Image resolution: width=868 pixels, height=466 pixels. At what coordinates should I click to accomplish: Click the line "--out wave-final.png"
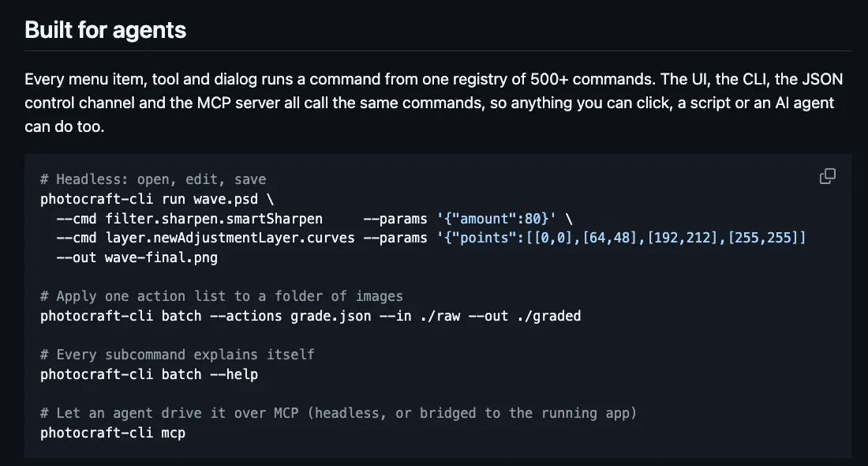pos(137,257)
